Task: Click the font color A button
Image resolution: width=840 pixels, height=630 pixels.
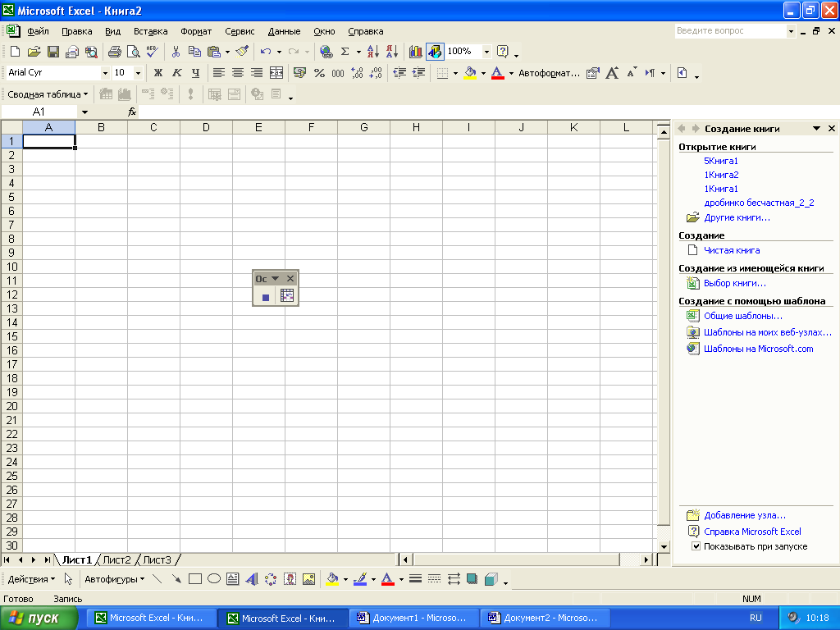Action: tap(497, 73)
